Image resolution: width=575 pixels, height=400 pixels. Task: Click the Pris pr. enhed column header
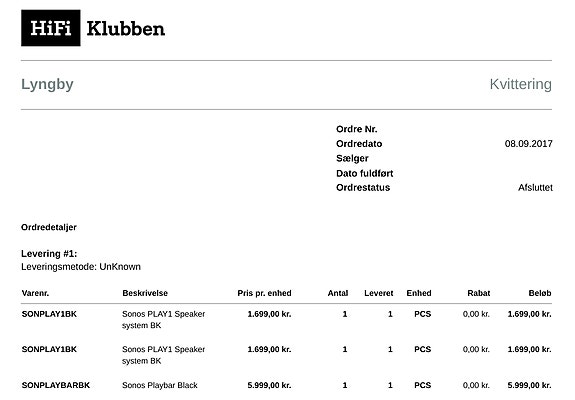click(264, 293)
